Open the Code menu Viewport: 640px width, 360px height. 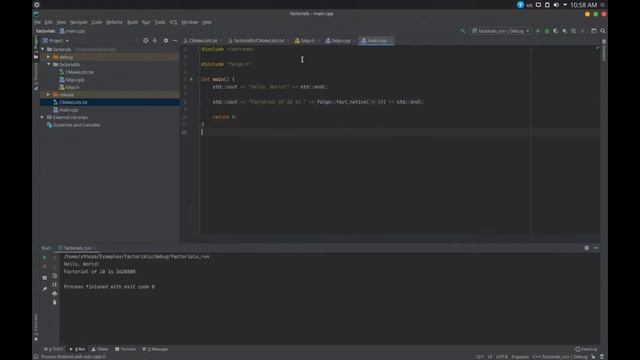click(x=97, y=22)
